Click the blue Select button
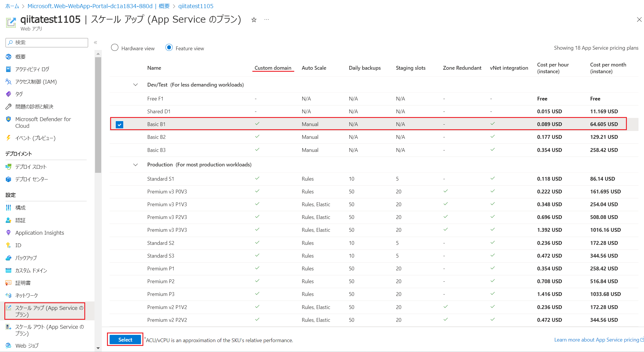The image size is (644, 352). coord(125,340)
